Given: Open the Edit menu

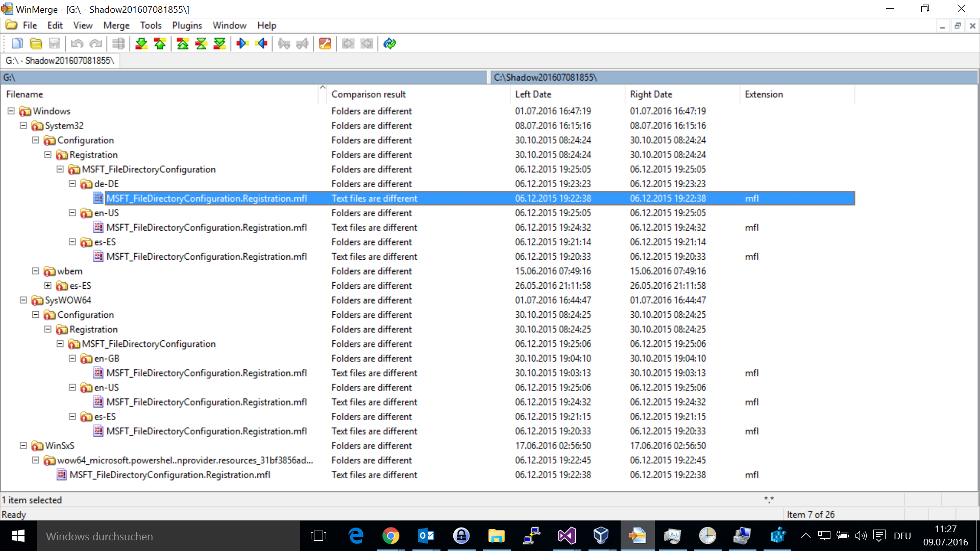Looking at the screenshot, I should [55, 26].
